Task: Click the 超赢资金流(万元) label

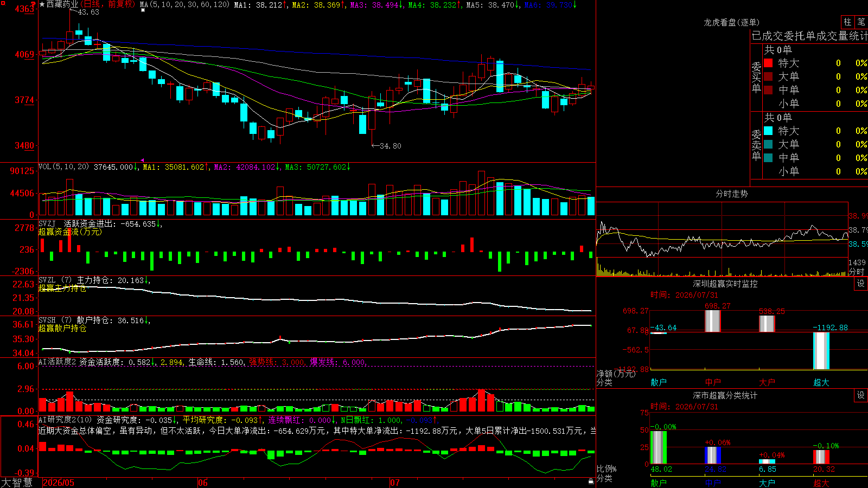Action: click(x=70, y=232)
